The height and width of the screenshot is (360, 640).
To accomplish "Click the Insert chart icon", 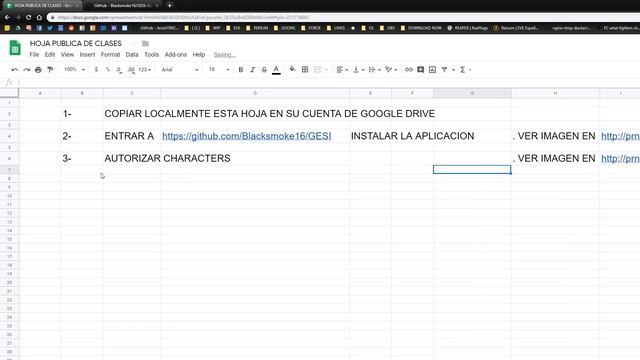I will click(432, 70).
